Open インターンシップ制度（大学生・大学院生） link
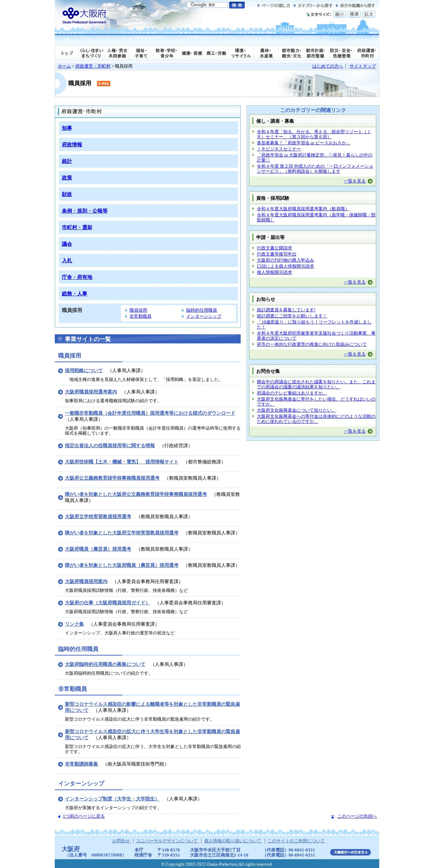 pos(112,799)
